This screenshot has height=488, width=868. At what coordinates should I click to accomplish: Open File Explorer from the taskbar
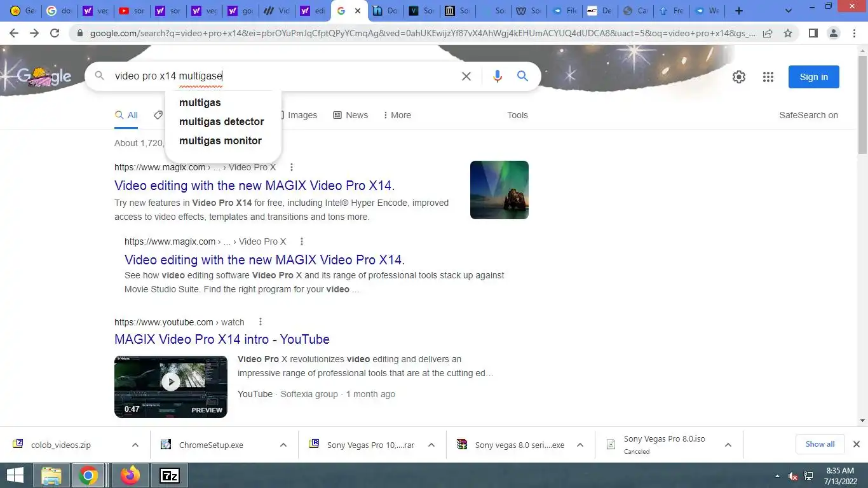click(51, 475)
